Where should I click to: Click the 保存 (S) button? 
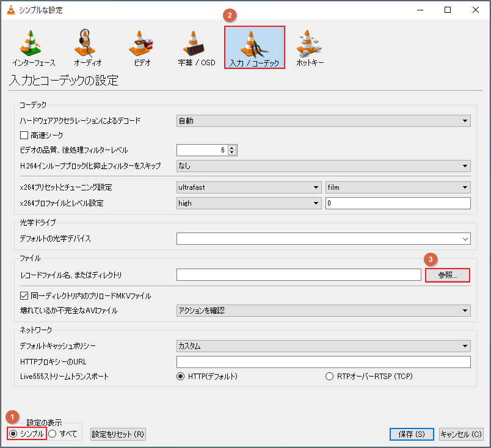coord(411,433)
